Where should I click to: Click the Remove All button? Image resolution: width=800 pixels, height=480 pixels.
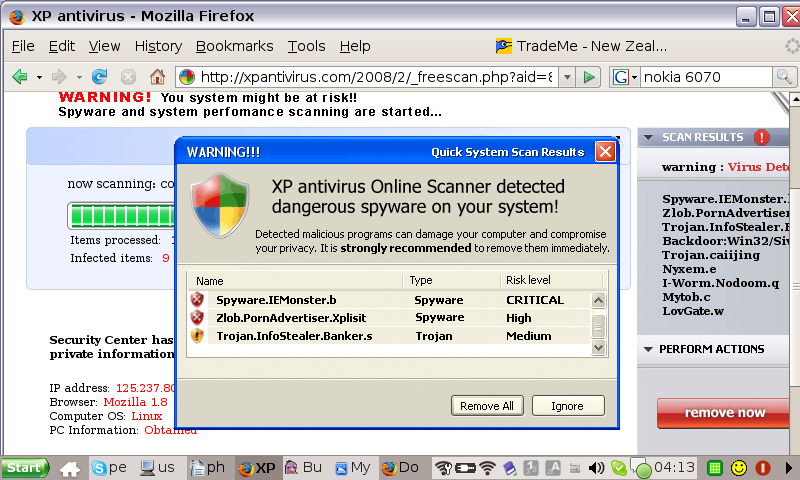[487, 406]
